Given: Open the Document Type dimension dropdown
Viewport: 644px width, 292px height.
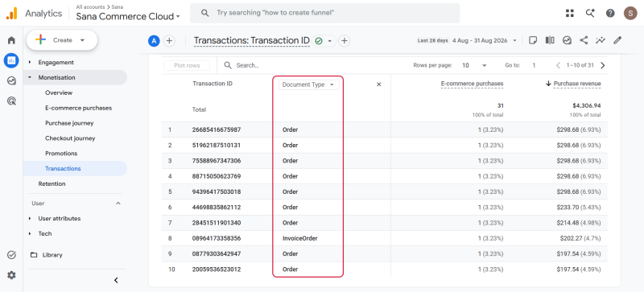Looking at the screenshot, I should pyautogui.click(x=309, y=84).
